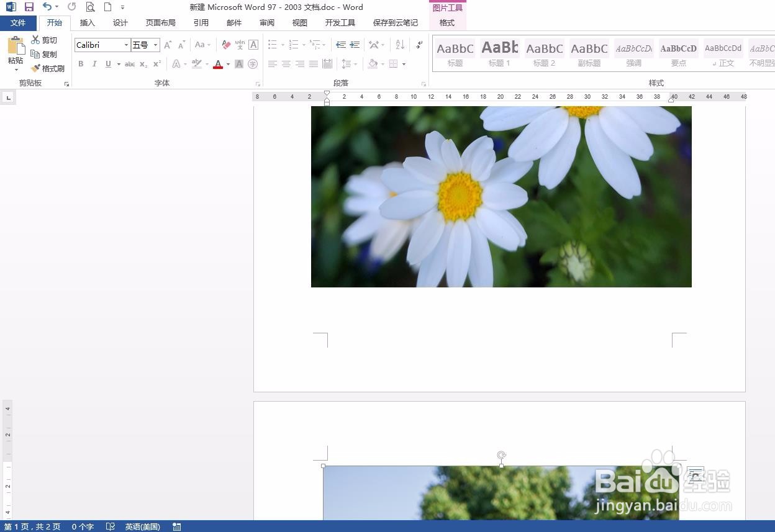Image resolution: width=775 pixels, height=532 pixels.
Task: Click the 文件 (File) menu
Action: [18, 22]
